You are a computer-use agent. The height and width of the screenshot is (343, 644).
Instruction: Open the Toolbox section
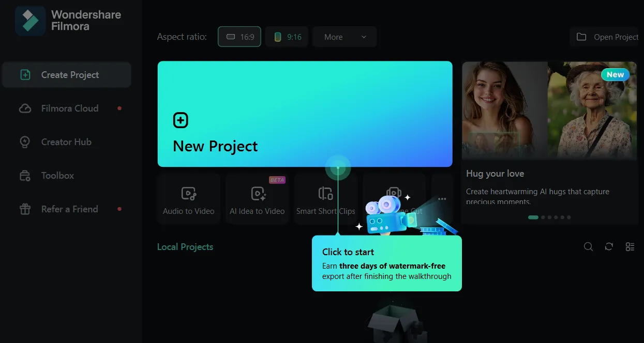(x=57, y=176)
